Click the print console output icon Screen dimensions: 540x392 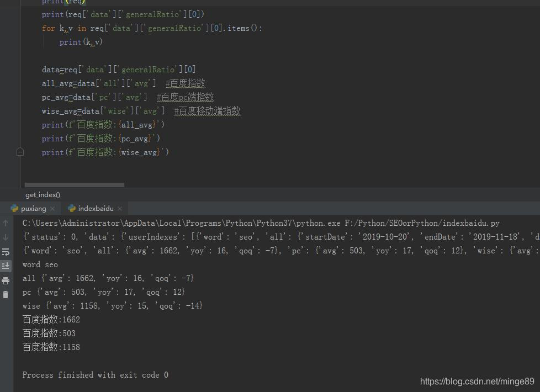click(6, 280)
